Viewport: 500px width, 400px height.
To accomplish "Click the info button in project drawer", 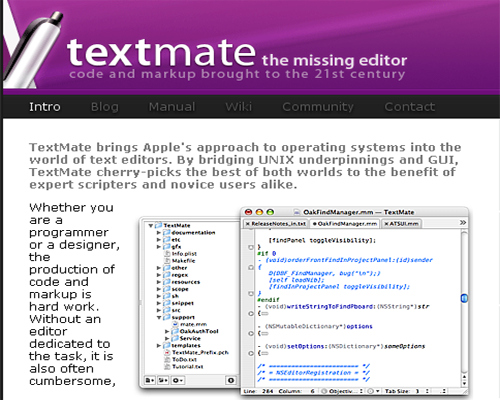I will [231, 380].
